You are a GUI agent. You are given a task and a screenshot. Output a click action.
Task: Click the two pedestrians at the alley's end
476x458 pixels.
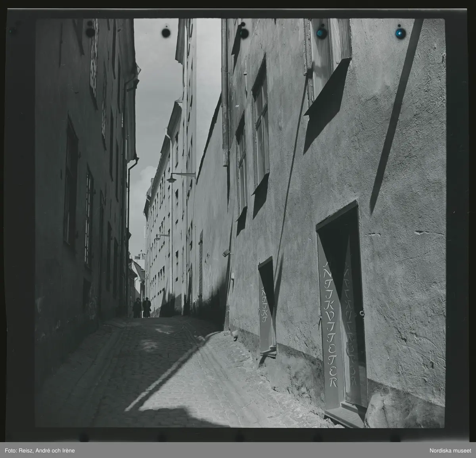(x=142, y=308)
